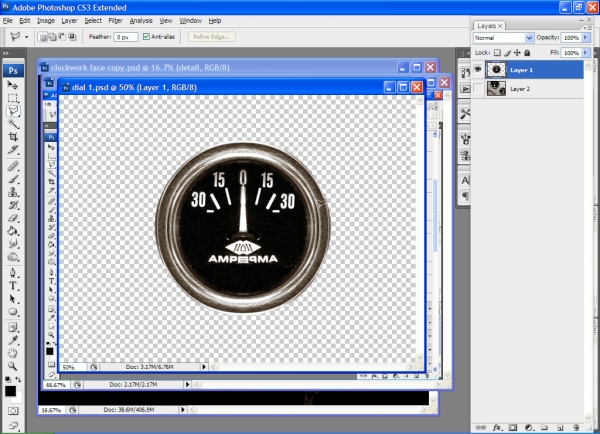
Task: Open the Image menu
Action: (46, 21)
